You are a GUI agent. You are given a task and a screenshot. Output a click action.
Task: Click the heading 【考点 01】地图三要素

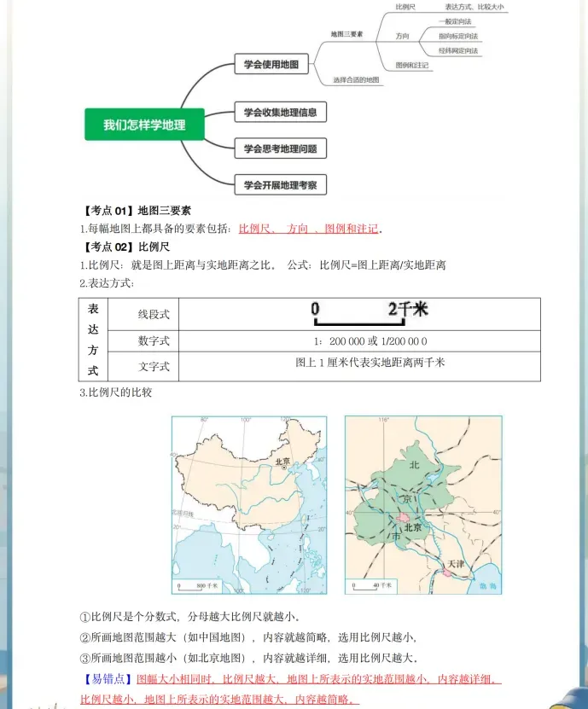(136, 210)
